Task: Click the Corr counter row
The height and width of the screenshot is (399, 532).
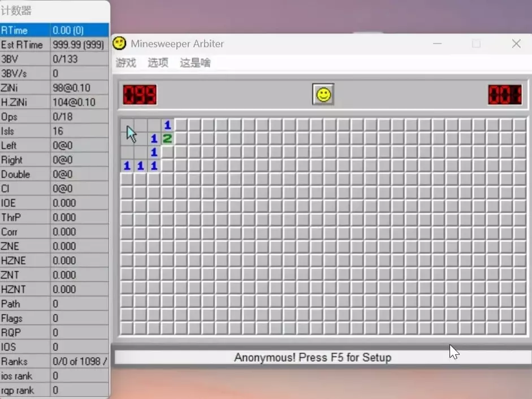Action: coord(54,232)
